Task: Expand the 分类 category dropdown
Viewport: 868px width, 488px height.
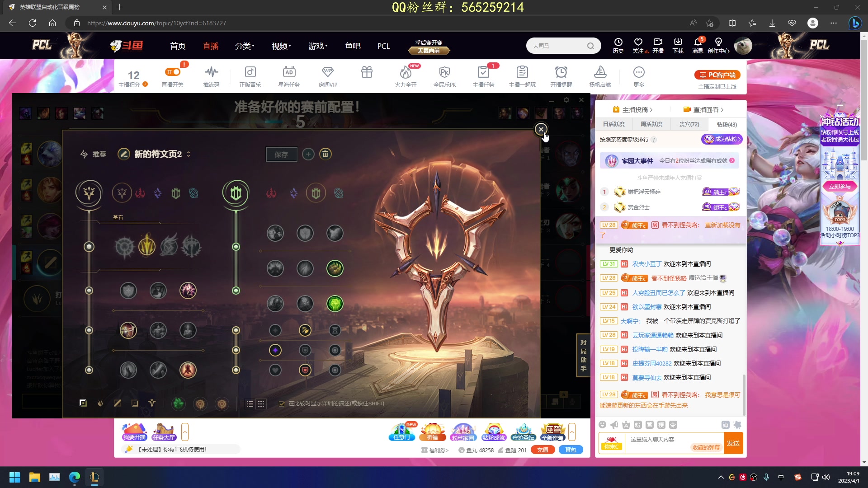Action: [x=244, y=46]
